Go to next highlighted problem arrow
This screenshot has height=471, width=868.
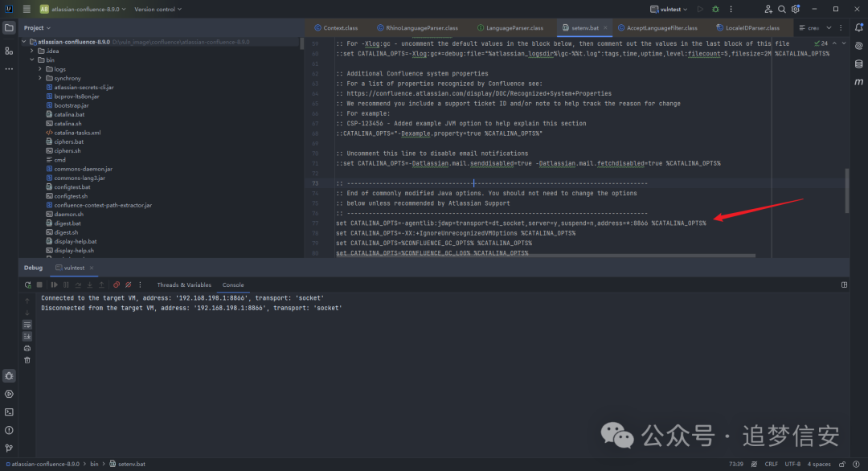point(844,43)
